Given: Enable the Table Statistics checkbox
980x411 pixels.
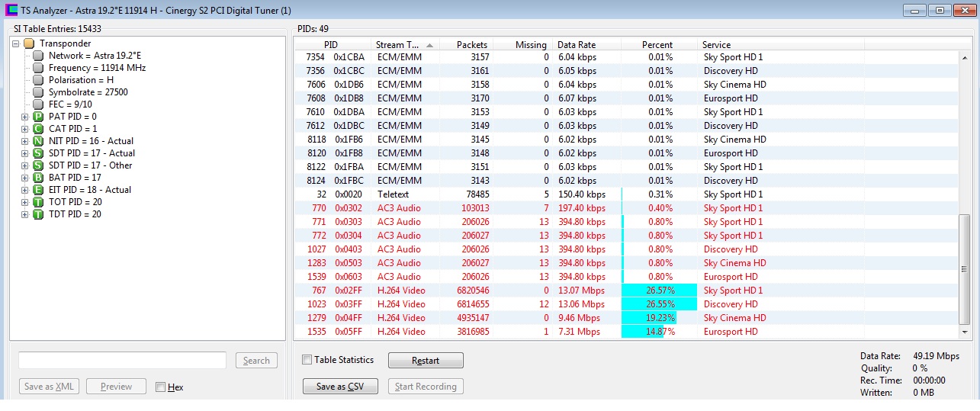Looking at the screenshot, I should [x=307, y=360].
